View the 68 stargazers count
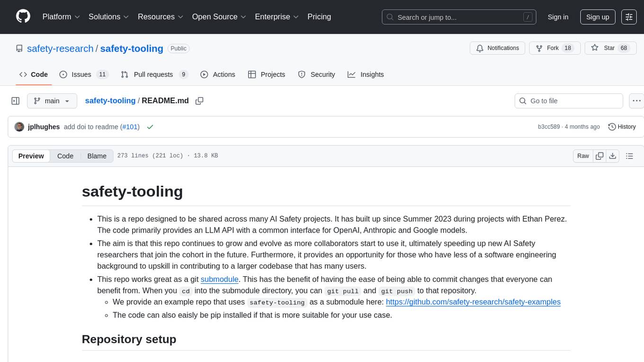This screenshot has width=644, height=362. [624, 48]
